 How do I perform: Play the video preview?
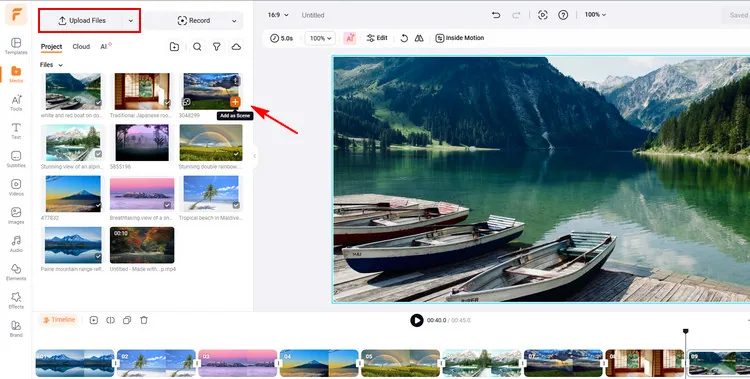click(x=417, y=320)
